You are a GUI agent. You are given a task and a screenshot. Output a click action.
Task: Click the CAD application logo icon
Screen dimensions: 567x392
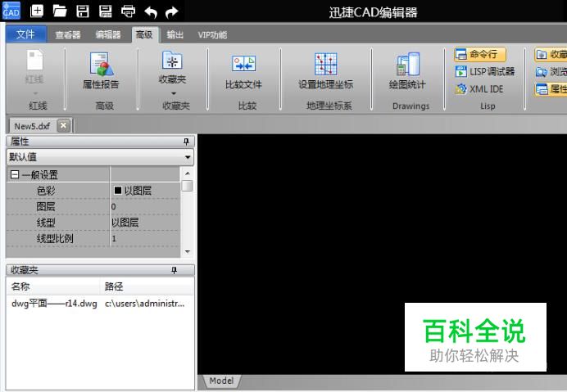tap(11, 11)
